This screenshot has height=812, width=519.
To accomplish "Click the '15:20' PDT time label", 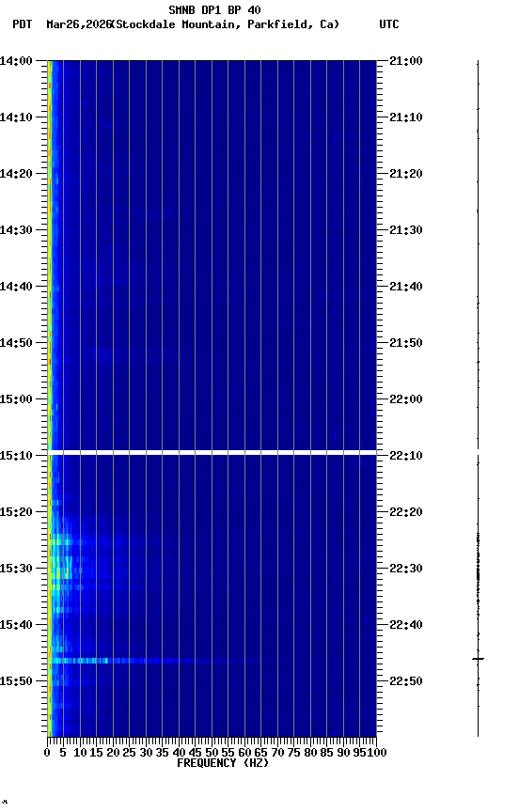I will [16, 512].
